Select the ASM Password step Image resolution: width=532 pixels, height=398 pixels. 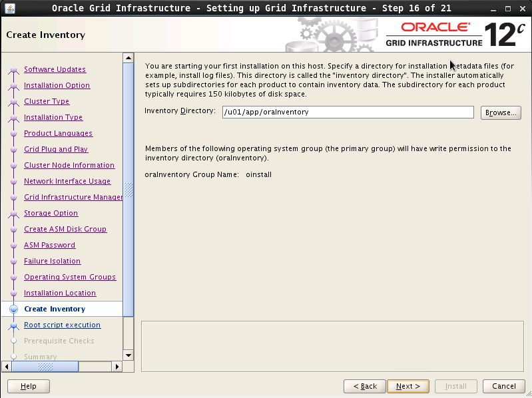click(49, 245)
